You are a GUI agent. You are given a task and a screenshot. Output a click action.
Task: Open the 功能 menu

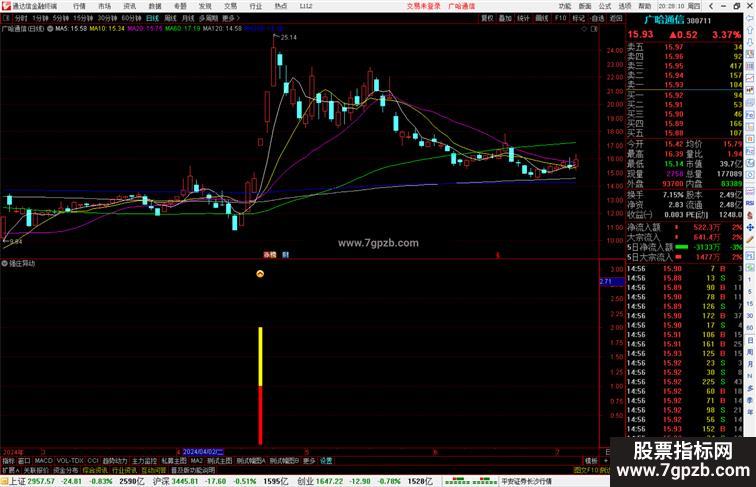[x=565, y=6]
